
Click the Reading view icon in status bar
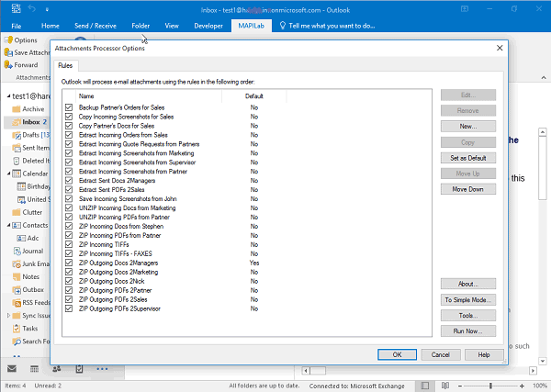[x=445, y=386]
